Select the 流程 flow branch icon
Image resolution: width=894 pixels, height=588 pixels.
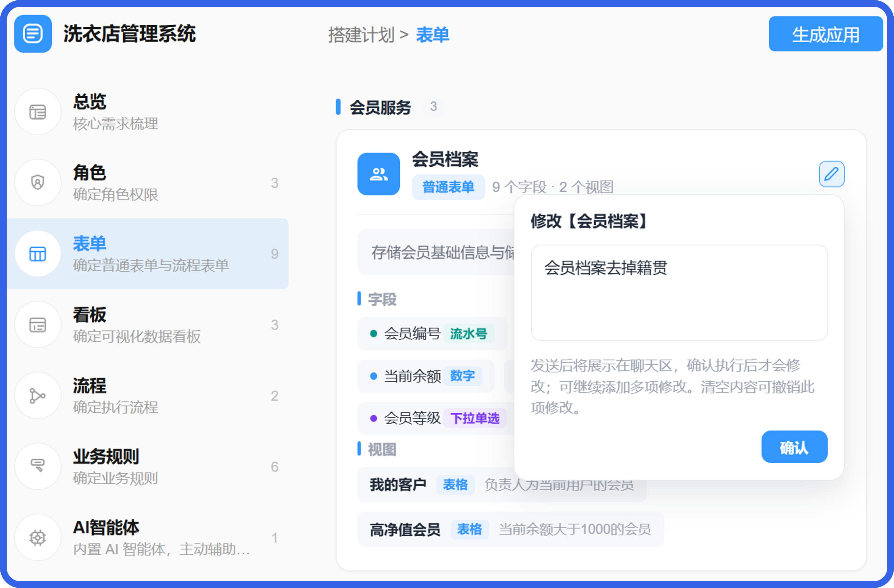pyautogui.click(x=38, y=396)
